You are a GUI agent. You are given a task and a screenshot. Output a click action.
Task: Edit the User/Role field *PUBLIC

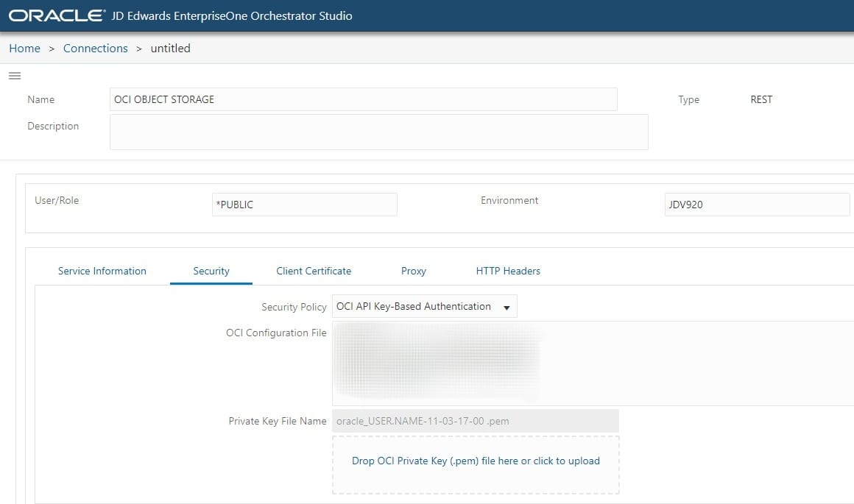(x=305, y=205)
